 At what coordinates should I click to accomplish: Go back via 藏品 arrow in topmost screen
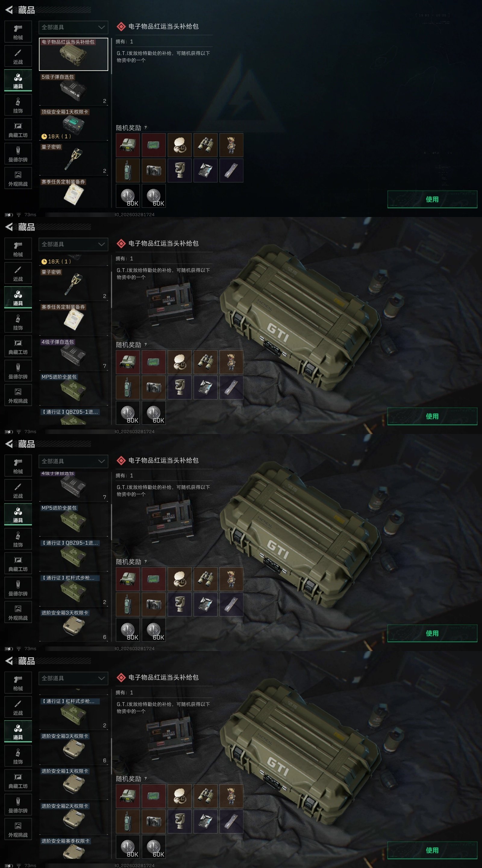[9, 10]
